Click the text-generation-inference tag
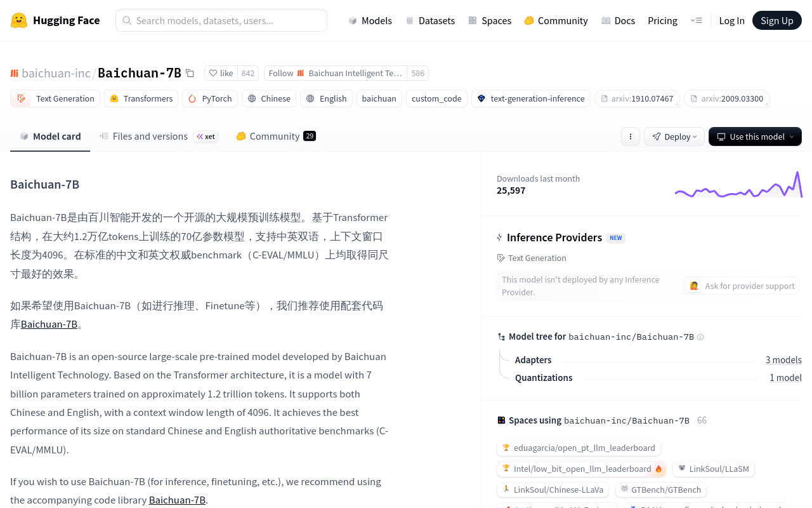Image resolution: width=812 pixels, height=508 pixels. (x=531, y=98)
